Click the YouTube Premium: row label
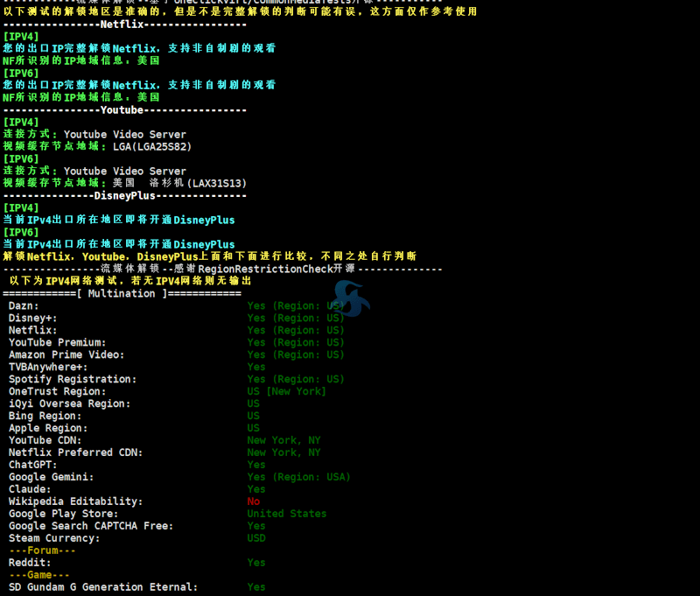The width and height of the screenshot is (700, 596). 58,343
